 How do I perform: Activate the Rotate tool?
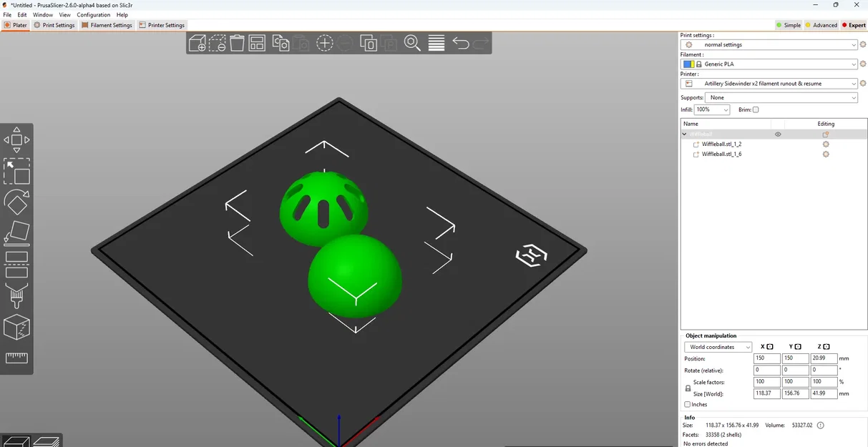tap(16, 202)
